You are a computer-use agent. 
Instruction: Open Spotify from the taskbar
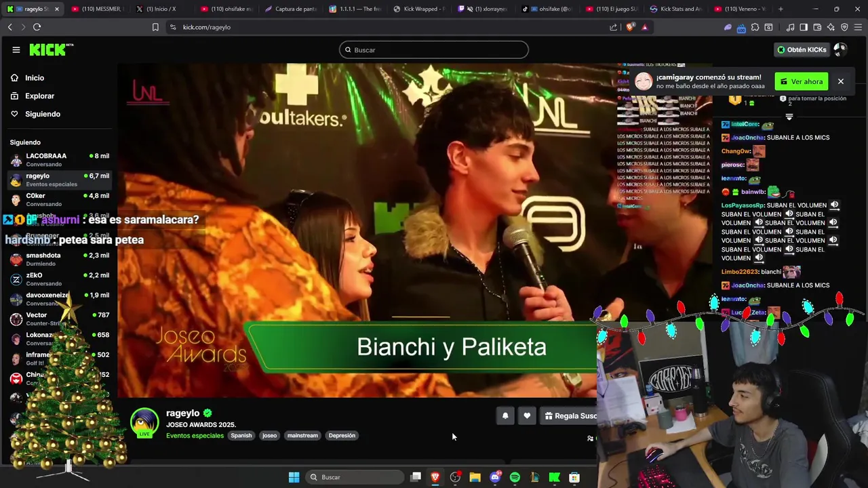coord(515,477)
